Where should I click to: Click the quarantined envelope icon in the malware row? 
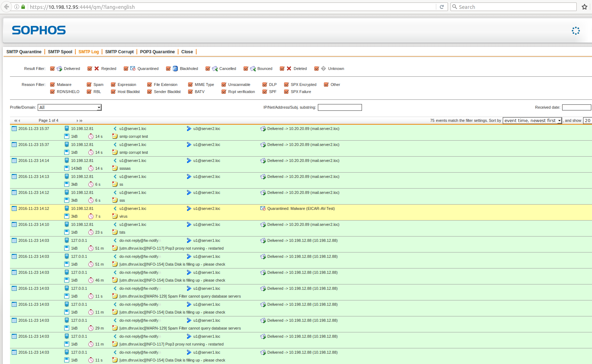(263, 208)
